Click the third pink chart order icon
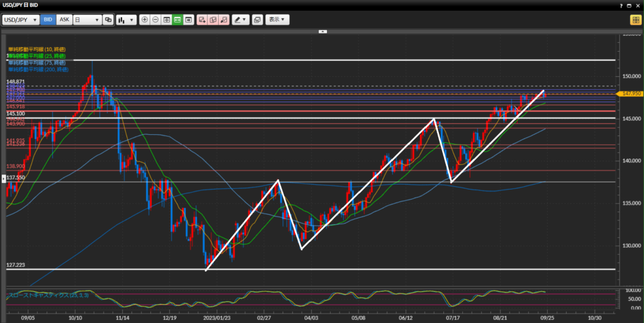The height and width of the screenshot is (323, 644). 223,20
